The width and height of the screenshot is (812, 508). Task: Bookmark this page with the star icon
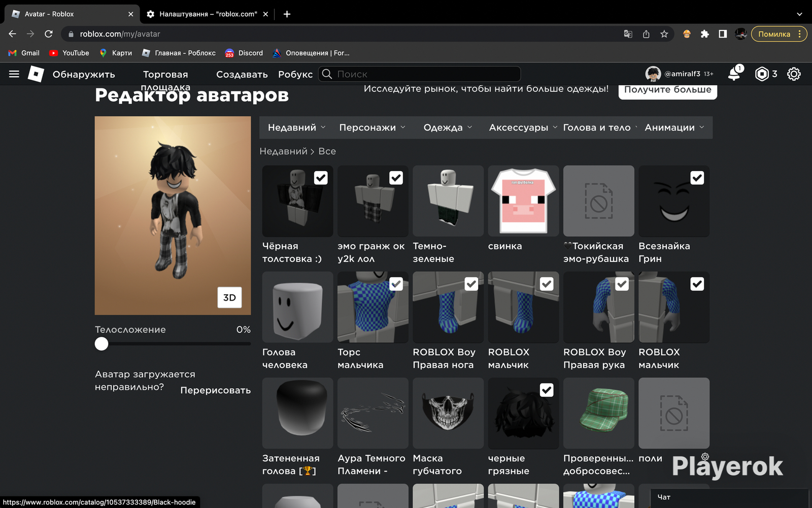pyautogui.click(x=664, y=34)
